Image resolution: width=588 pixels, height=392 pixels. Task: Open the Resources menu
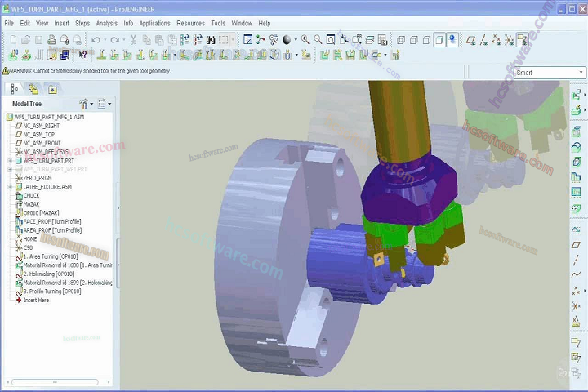click(x=190, y=23)
